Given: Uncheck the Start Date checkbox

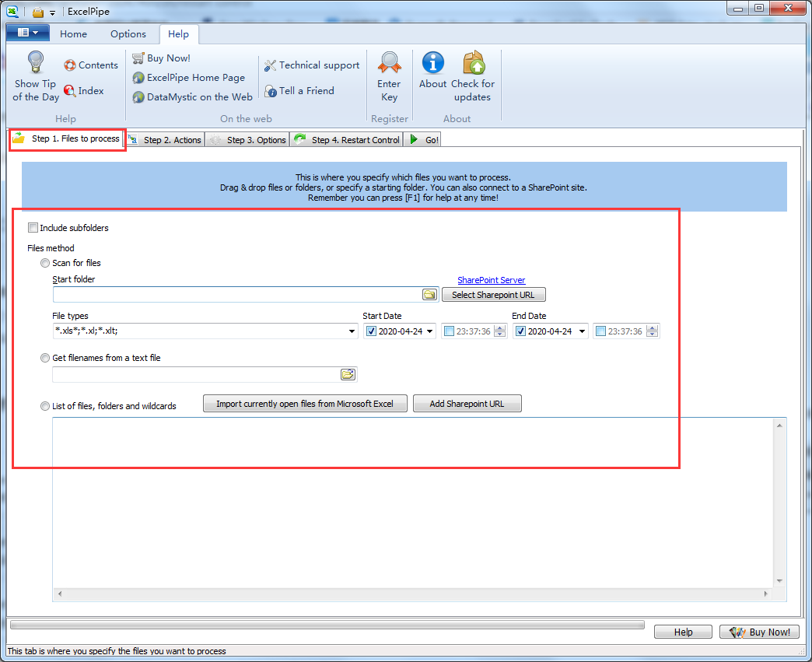Looking at the screenshot, I should [x=371, y=331].
